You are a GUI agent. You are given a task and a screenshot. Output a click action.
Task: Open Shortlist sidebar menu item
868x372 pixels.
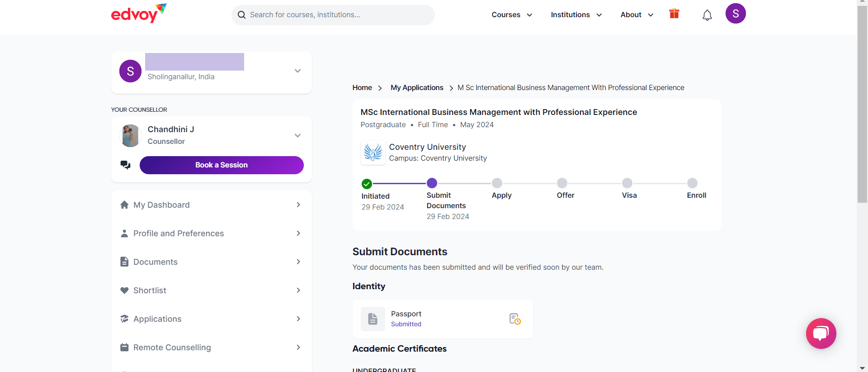[x=211, y=291]
